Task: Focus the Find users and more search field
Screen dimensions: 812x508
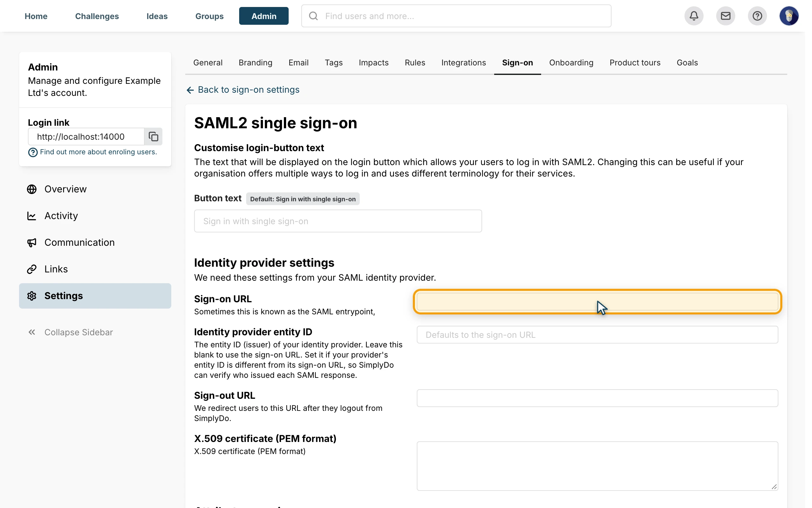Action: tap(456, 16)
